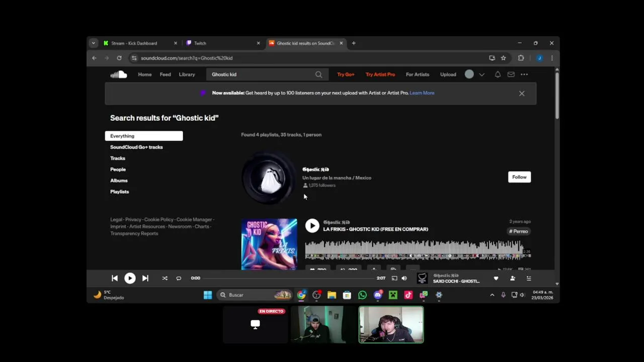Click the cast icon in player bar
The image size is (644, 362).
[x=394, y=278]
